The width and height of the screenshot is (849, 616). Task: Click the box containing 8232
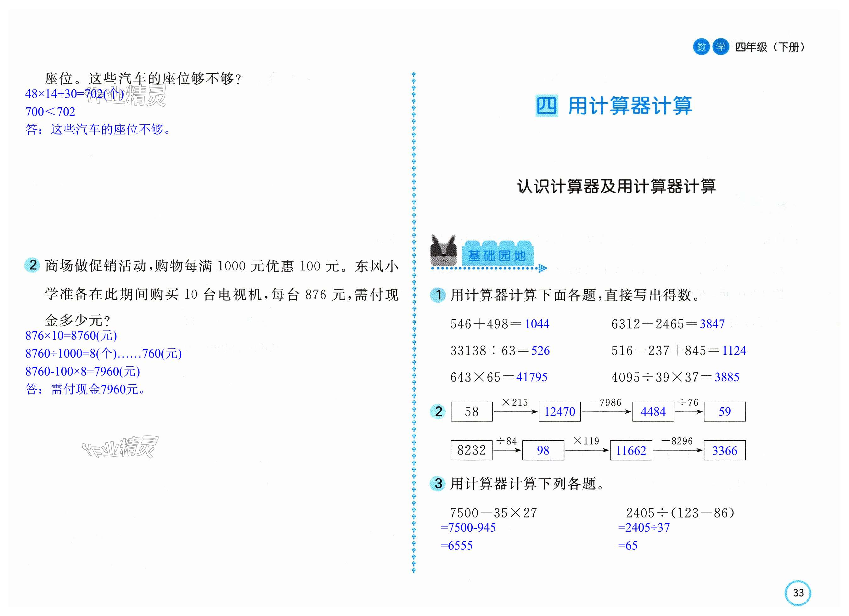coord(471,450)
